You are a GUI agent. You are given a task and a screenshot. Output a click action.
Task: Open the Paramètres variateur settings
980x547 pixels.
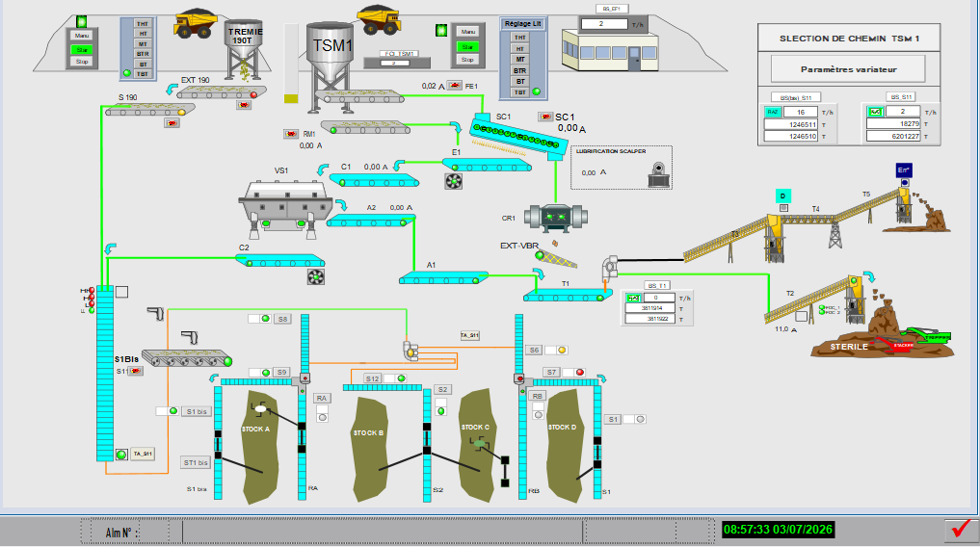(x=848, y=69)
